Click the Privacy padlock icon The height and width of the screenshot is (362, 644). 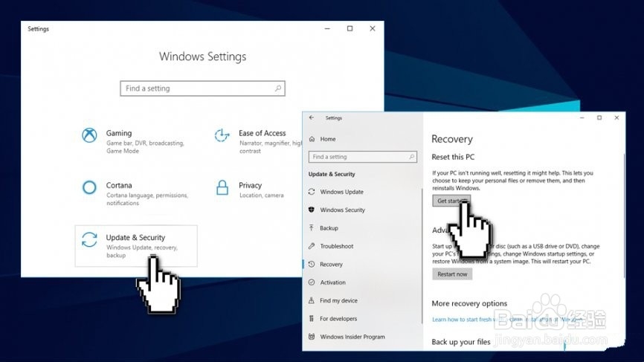pyautogui.click(x=222, y=187)
